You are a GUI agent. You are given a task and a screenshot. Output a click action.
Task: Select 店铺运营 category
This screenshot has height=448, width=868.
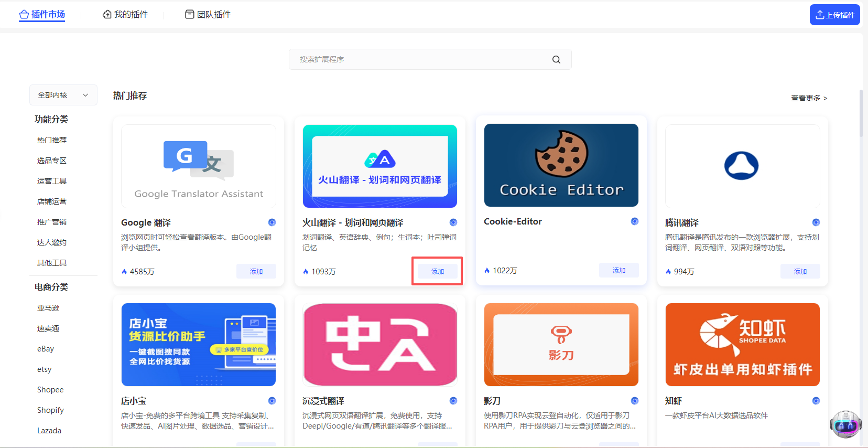(x=52, y=201)
